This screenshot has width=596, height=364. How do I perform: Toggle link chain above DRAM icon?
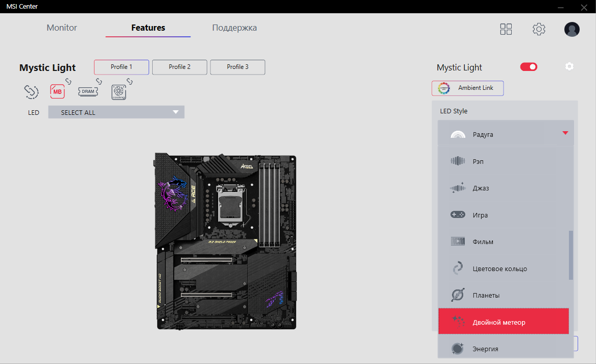point(99,81)
